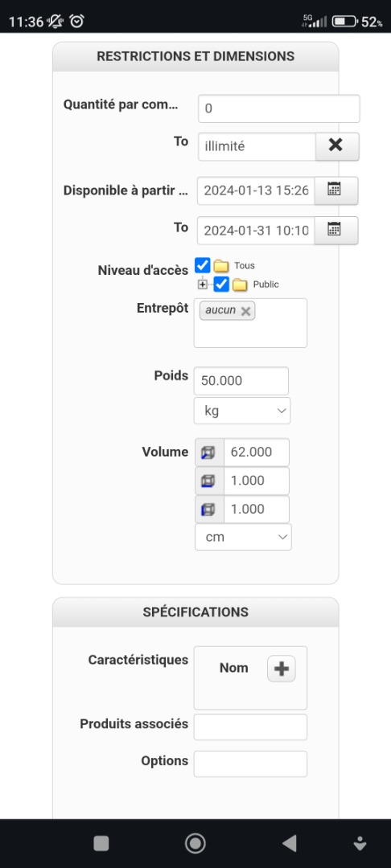Remove the aucun warehouse tag

pos(246,311)
